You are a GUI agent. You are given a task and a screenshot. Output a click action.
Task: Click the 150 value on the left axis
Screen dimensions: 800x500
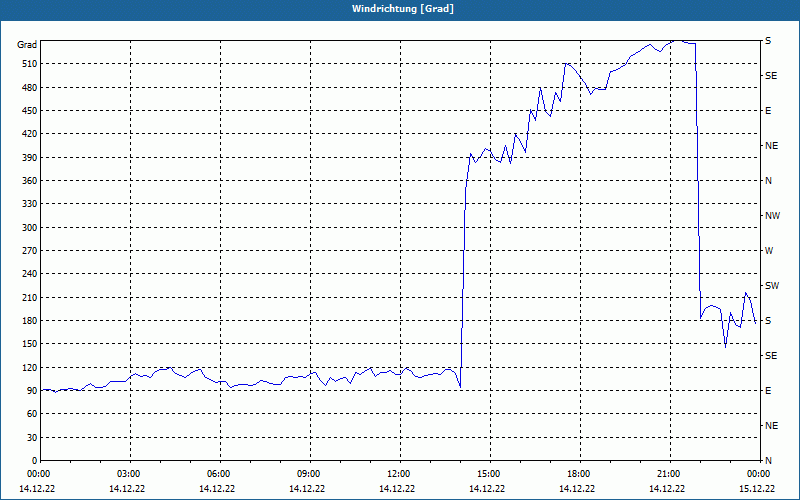pyautogui.click(x=30, y=344)
